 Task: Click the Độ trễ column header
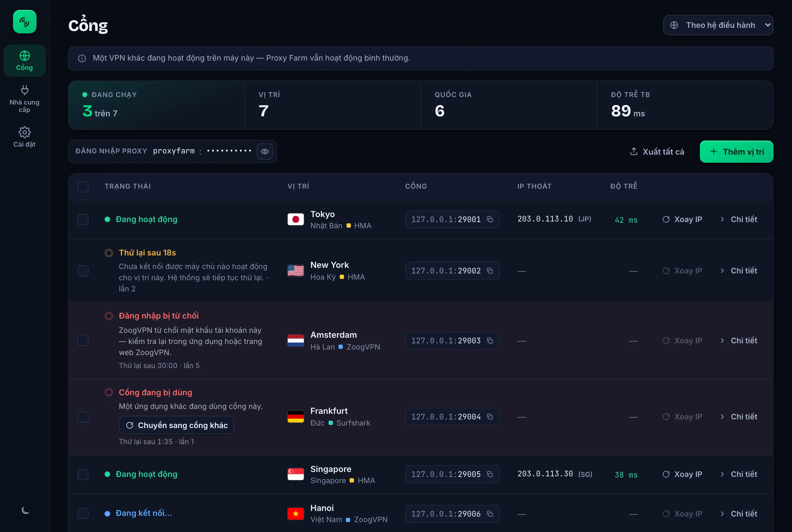[x=624, y=186]
